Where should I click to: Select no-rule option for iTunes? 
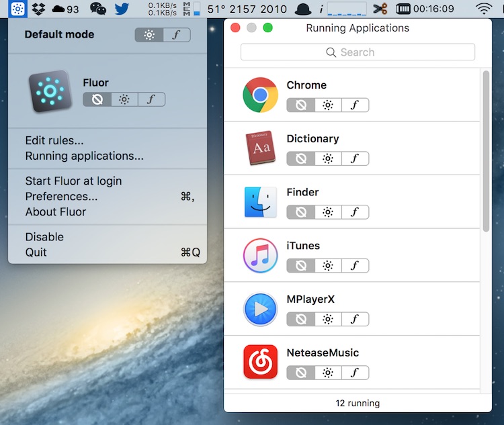(301, 266)
